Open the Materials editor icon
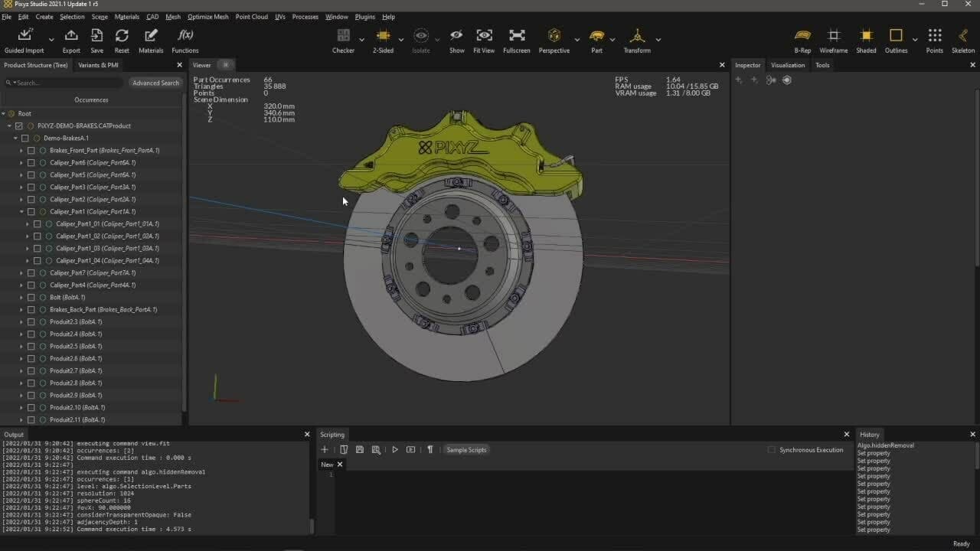This screenshot has height=551, width=980. pos(151,35)
